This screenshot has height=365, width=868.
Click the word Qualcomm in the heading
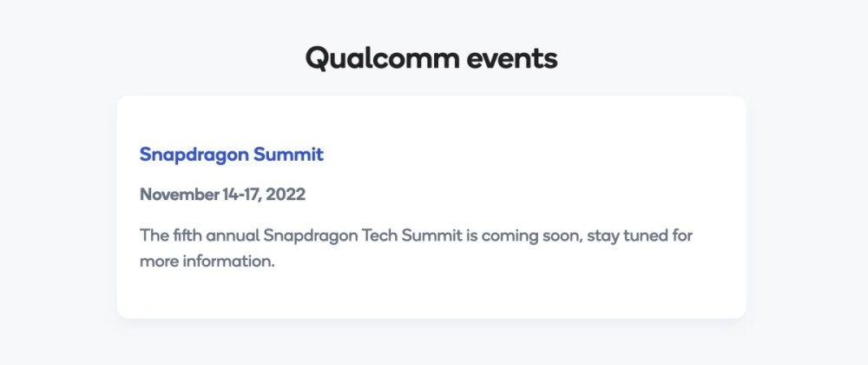[x=382, y=58]
